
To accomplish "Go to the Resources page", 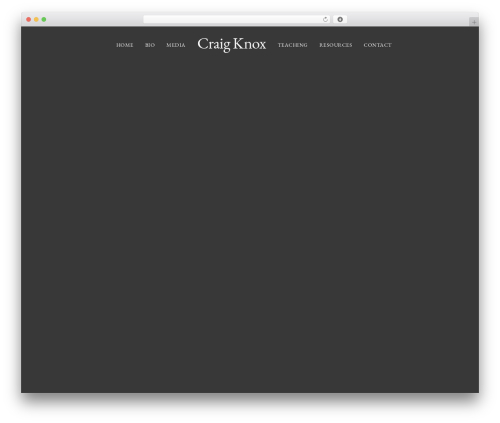I will pyautogui.click(x=336, y=45).
